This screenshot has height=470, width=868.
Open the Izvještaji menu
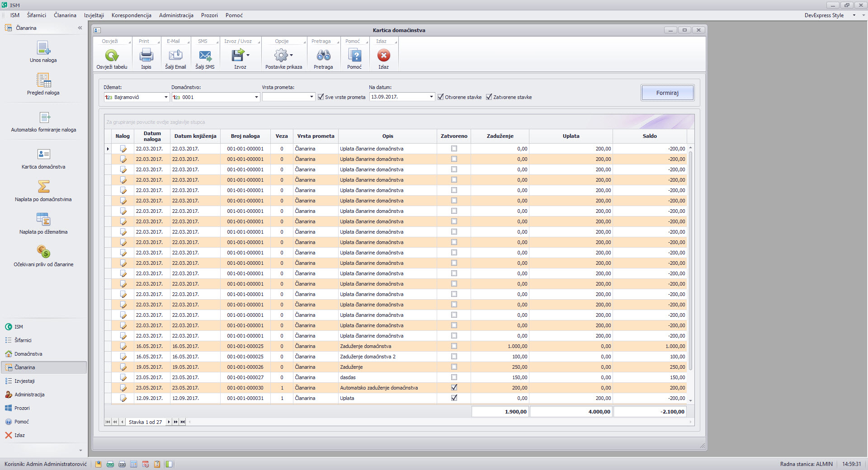[94, 15]
